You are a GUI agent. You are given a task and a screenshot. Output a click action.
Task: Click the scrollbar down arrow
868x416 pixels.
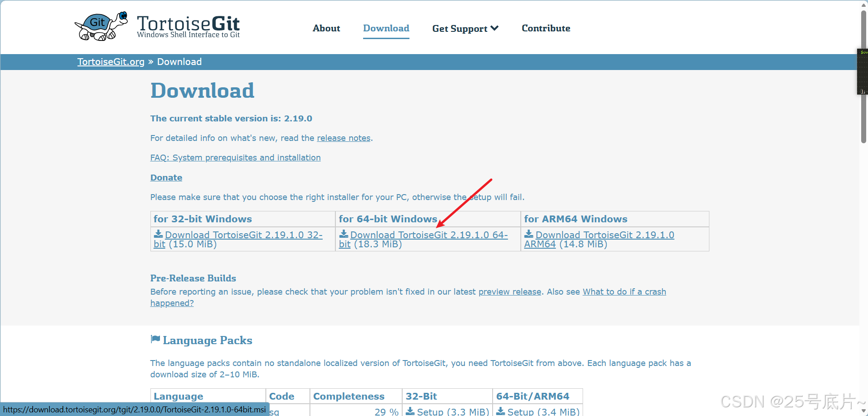point(863,411)
